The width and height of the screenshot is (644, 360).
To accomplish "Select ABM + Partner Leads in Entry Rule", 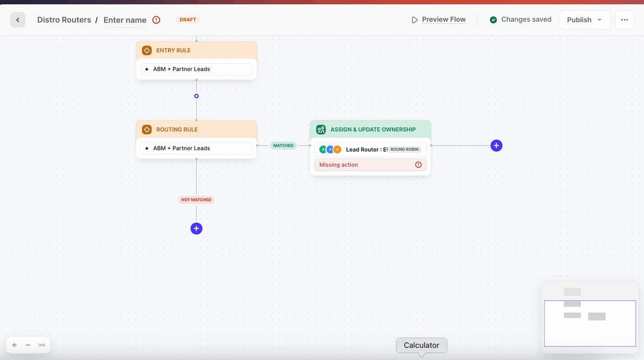I will click(x=196, y=69).
